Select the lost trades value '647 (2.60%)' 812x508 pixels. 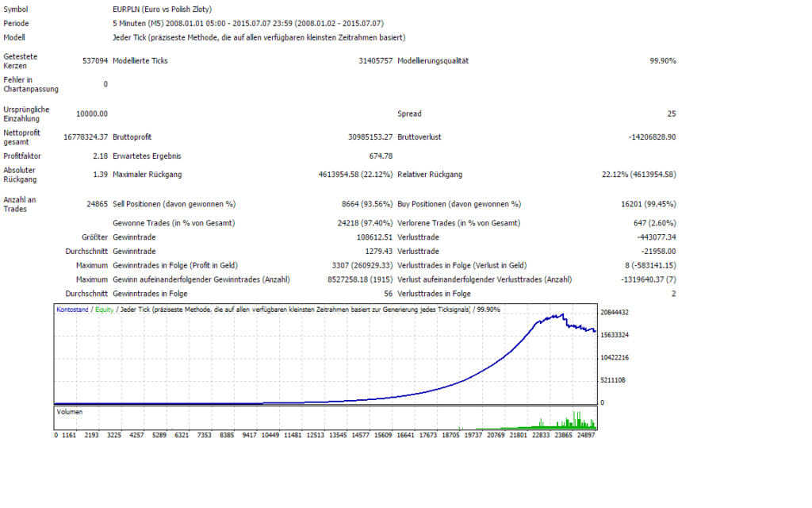coord(654,223)
